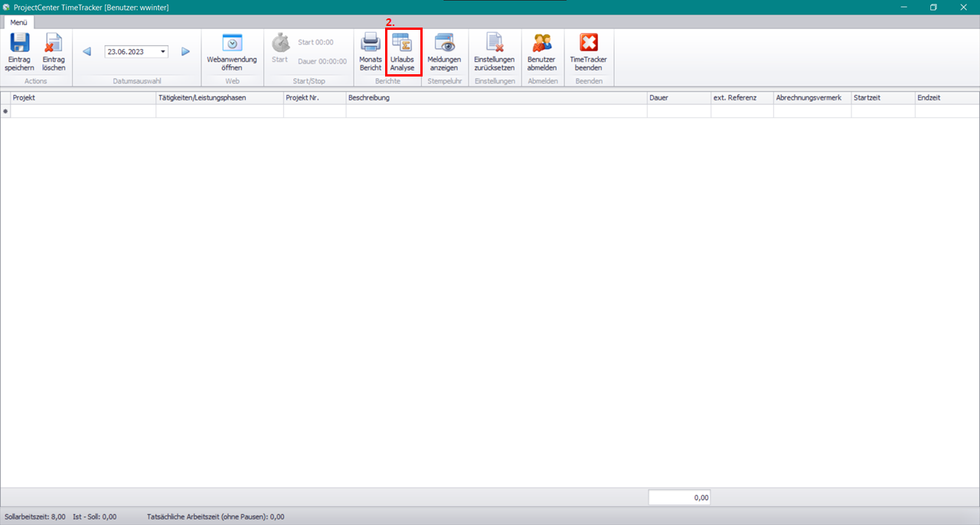Go to previous day arrow
The image size is (980, 525).
tap(87, 52)
